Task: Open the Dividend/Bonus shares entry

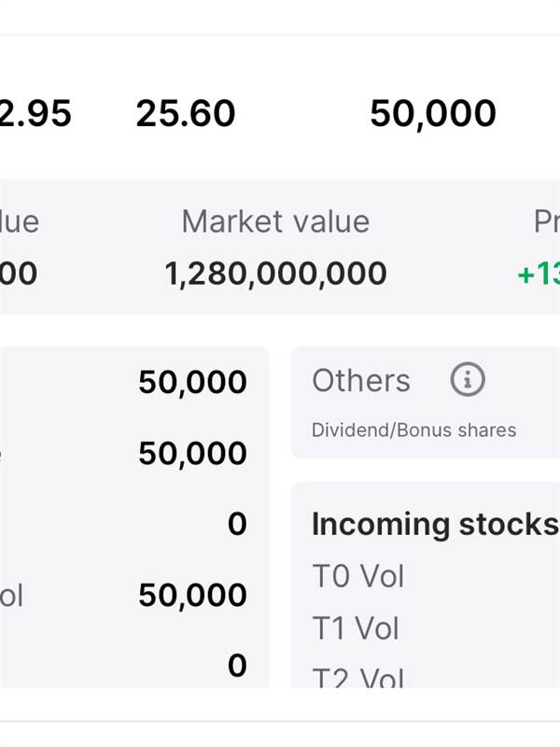Action: tap(413, 430)
